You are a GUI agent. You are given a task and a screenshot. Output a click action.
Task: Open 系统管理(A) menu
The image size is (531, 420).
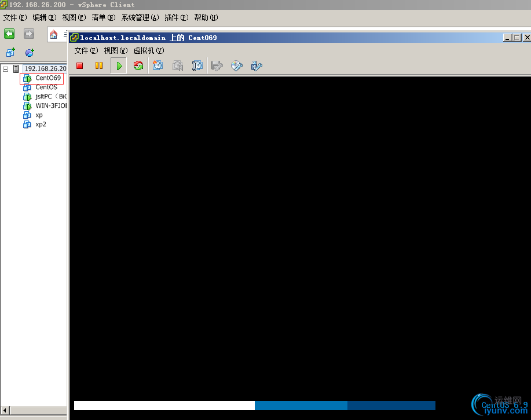tap(140, 17)
